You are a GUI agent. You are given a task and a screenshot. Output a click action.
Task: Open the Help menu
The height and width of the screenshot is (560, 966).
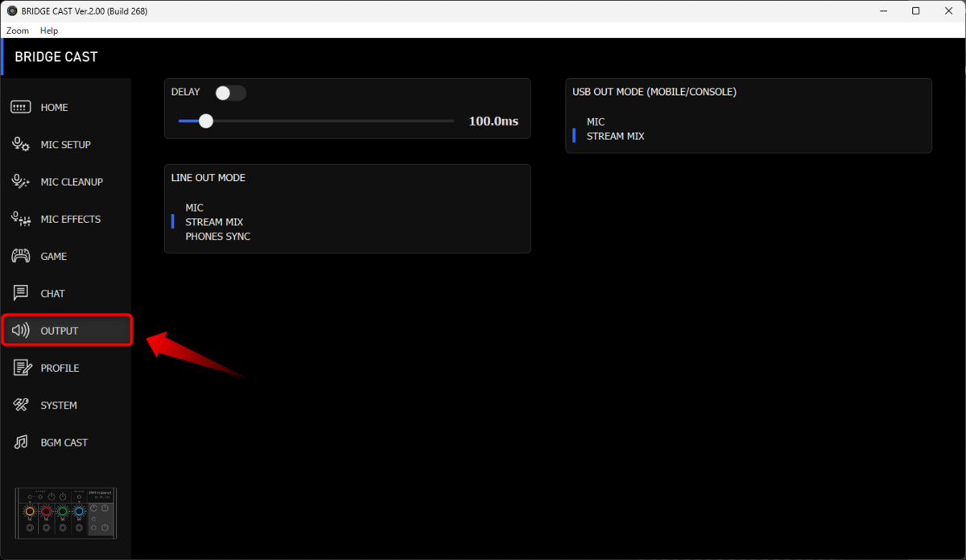[49, 31]
